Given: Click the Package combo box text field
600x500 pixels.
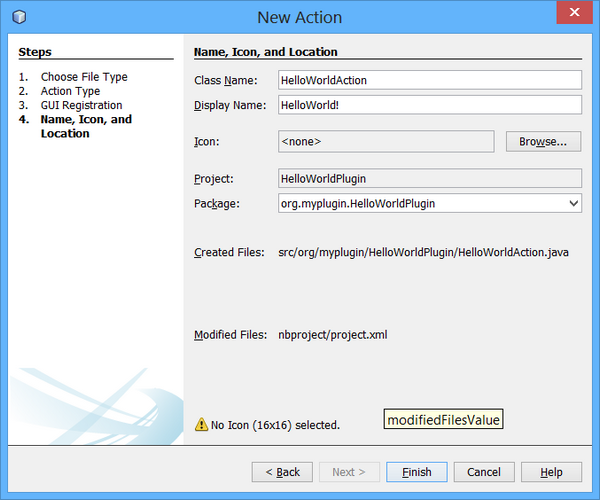Looking at the screenshot, I should coord(420,203).
